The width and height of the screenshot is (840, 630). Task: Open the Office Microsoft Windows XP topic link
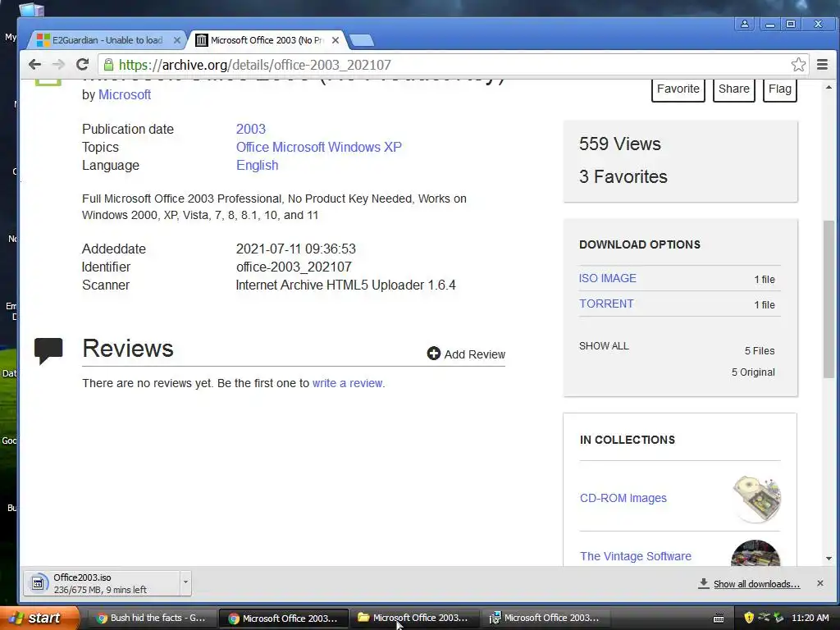[319, 148]
